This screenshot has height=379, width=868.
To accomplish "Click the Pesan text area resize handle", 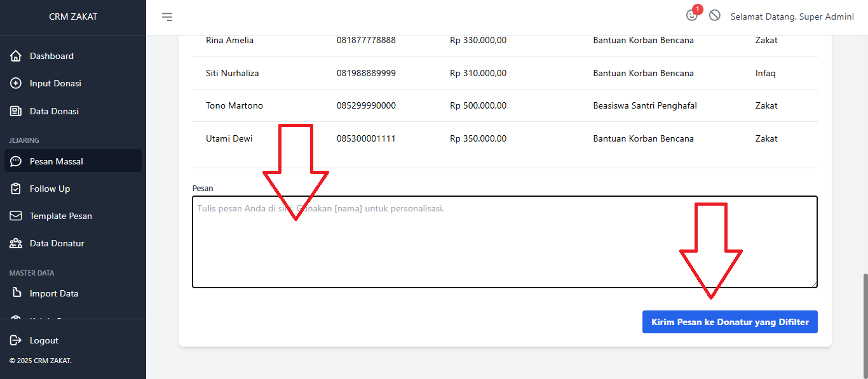I will tap(814, 284).
